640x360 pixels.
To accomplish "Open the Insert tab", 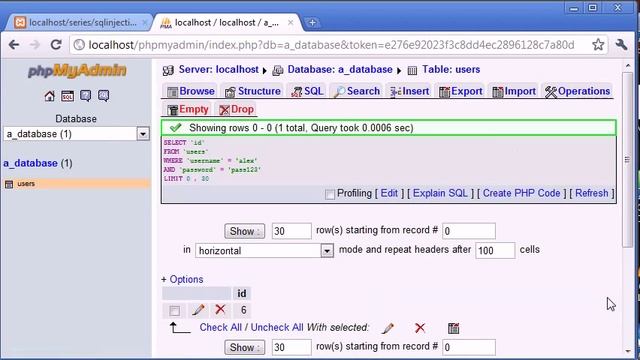I will pyautogui.click(x=409, y=91).
